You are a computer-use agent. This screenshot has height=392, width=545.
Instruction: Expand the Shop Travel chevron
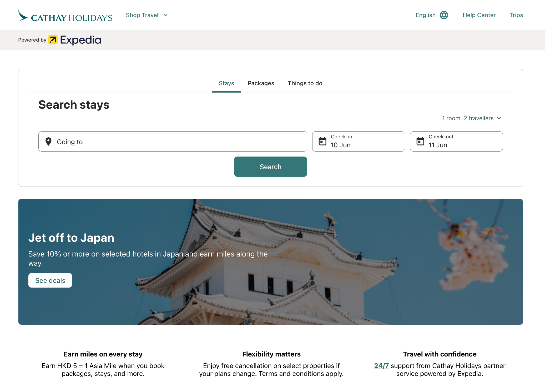click(x=165, y=15)
